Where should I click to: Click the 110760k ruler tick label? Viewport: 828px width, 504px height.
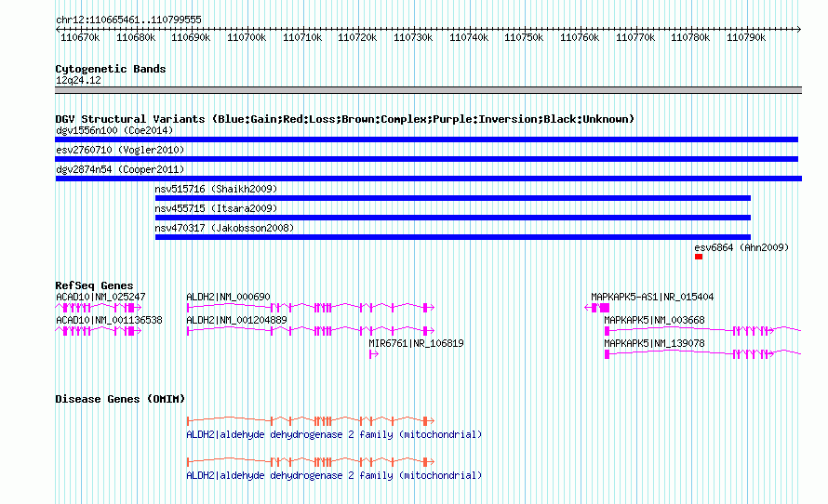click(580, 37)
